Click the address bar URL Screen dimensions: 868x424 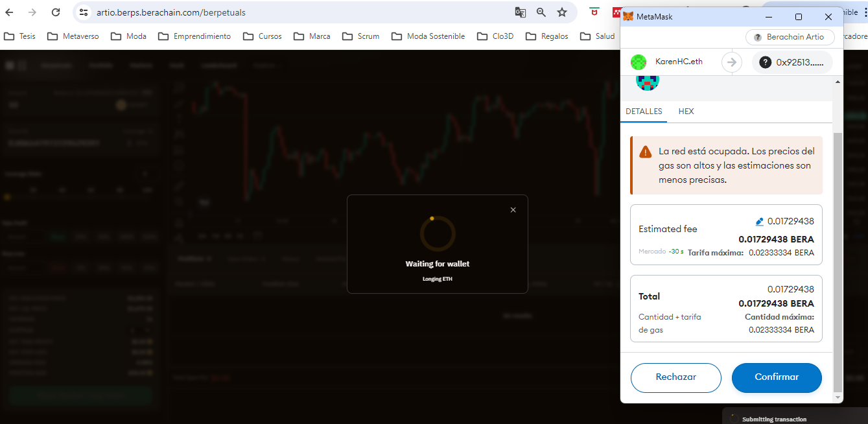point(171,12)
